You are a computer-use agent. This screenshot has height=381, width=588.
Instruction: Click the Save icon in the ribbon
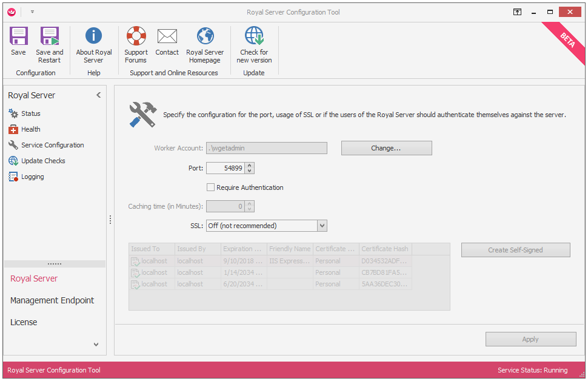pos(18,37)
